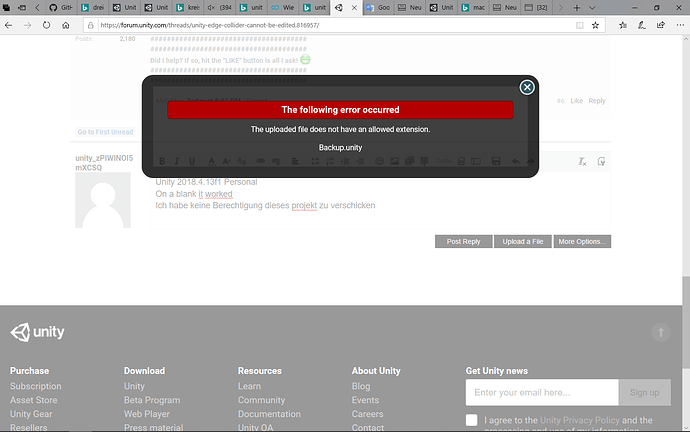Click the Unity logo in the footer
The height and width of the screenshot is (432, 690).
pos(37,332)
